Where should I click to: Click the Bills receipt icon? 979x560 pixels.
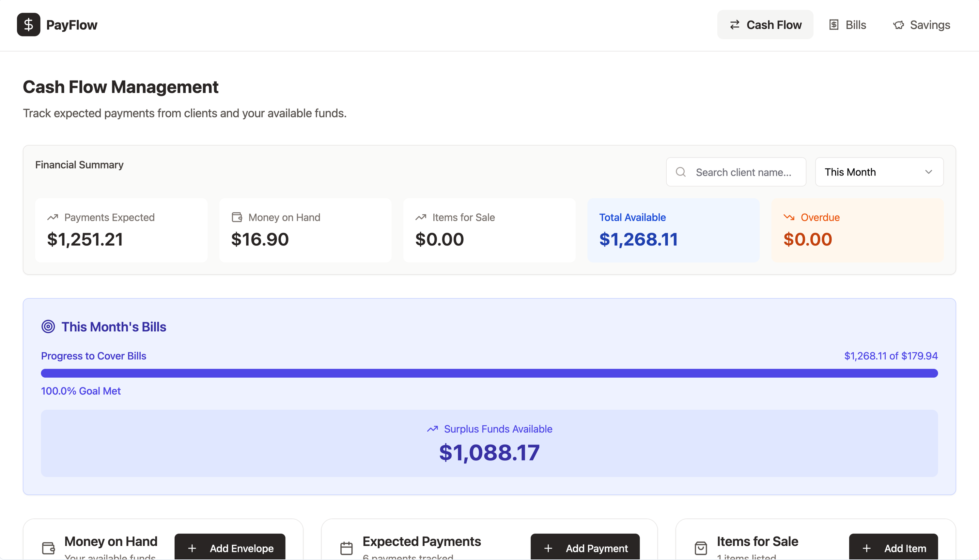833,25
